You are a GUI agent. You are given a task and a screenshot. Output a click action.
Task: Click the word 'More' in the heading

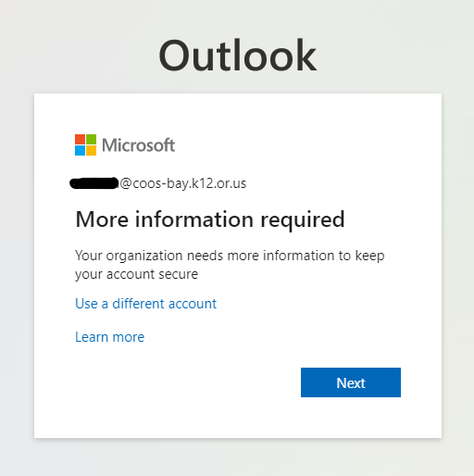coord(102,219)
